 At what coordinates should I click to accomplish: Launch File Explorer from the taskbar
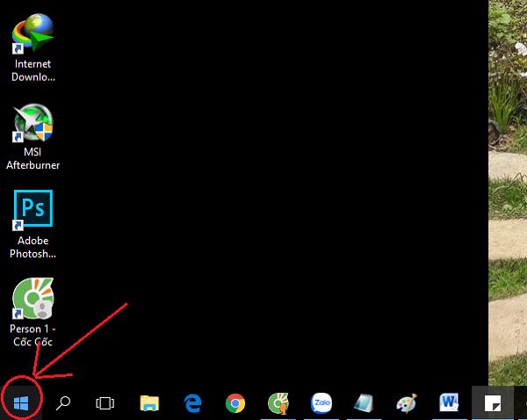[149, 403]
